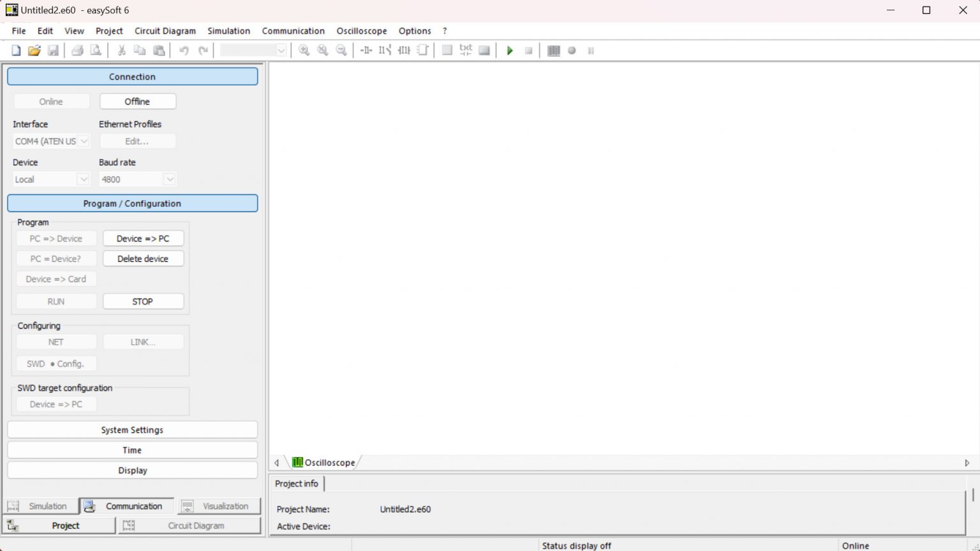Switch the connection to Online mode
This screenshot has height=551, width=980.
click(x=51, y=101)
